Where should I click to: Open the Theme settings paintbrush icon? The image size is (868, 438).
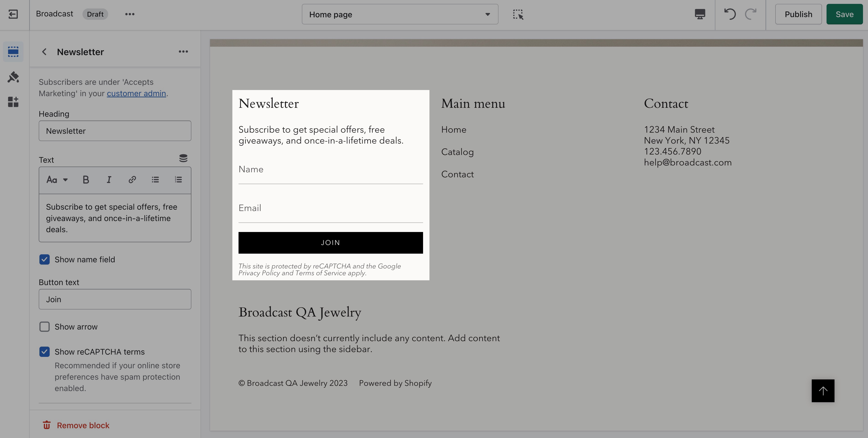(13, 77)
